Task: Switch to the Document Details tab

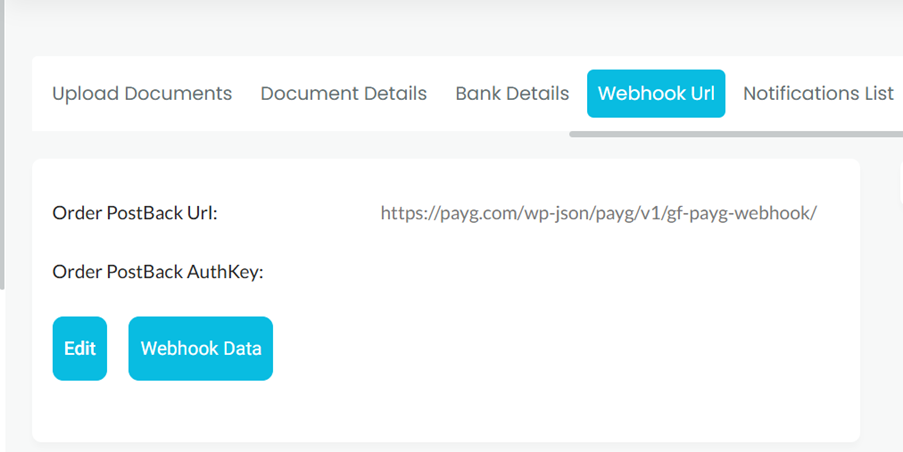Action: pos(343,94)
